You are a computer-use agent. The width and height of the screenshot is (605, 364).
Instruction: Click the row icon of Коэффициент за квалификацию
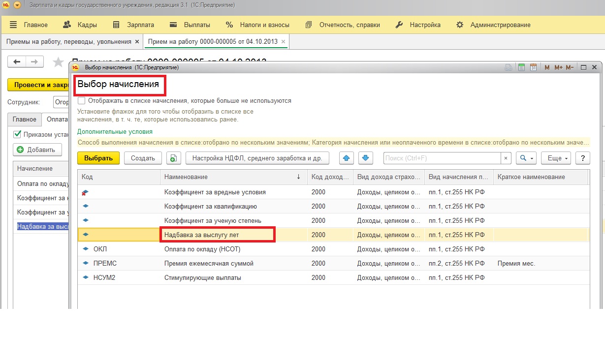(x=86, y=206)
